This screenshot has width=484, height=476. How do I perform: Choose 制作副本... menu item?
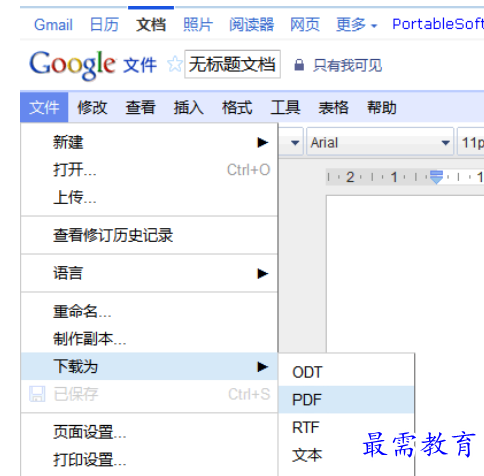(x=149, y=339)
